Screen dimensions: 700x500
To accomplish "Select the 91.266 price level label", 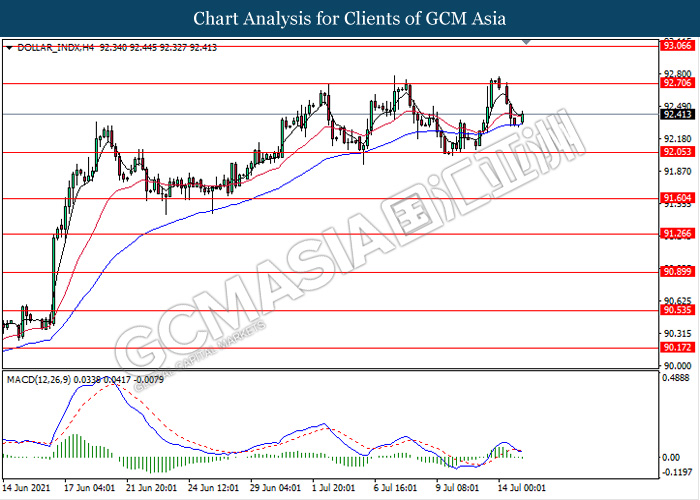I will tap(677, 233).
